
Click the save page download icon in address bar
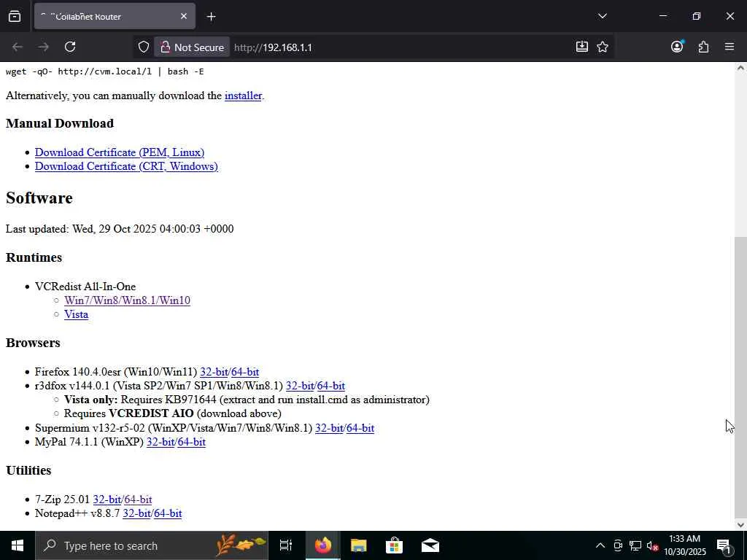point(581,47)
